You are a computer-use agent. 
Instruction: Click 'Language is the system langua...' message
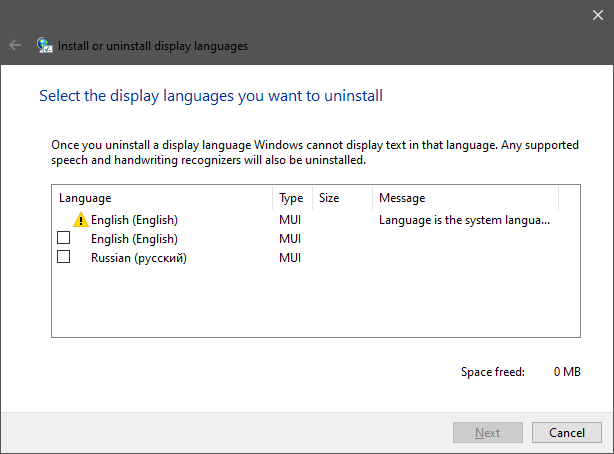[x=464, y=220]
